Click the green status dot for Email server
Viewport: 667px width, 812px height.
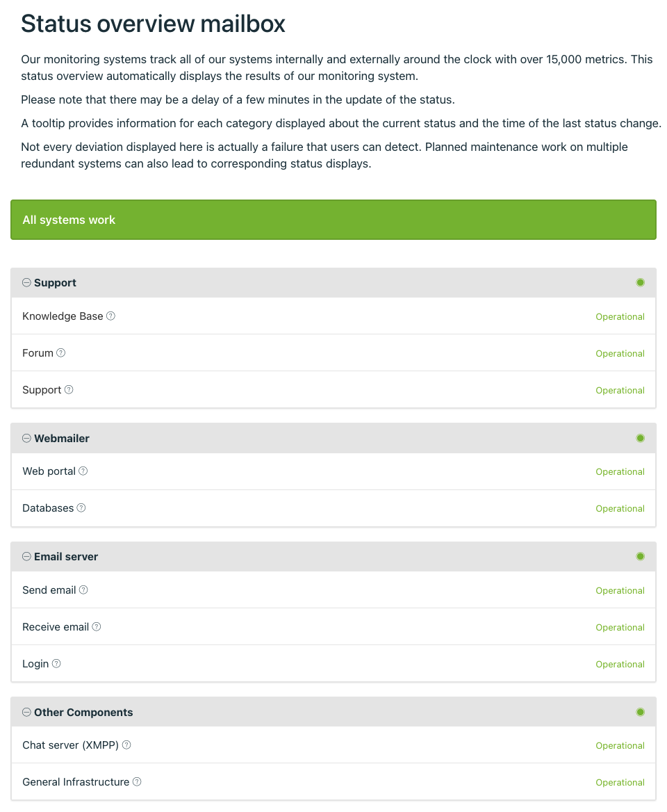click(641, 556)
